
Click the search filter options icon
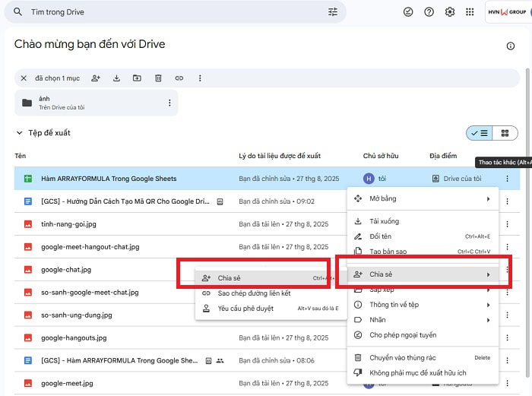[333, 12]
